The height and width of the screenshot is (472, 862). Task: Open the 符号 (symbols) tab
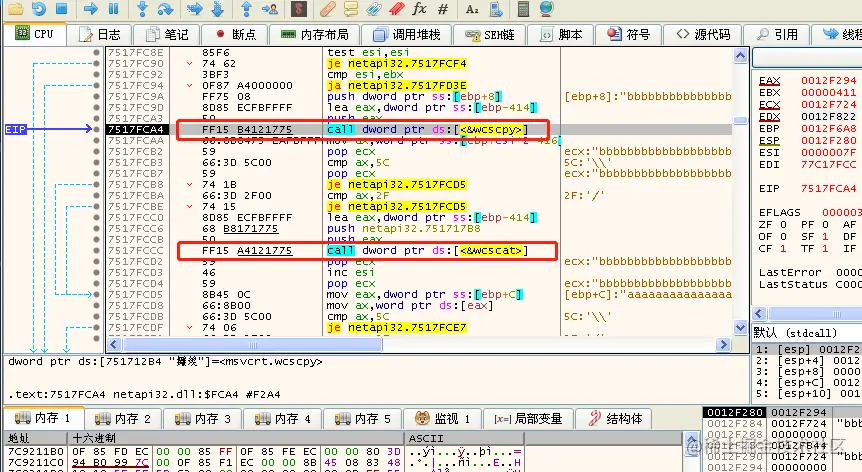coord(628,35)
